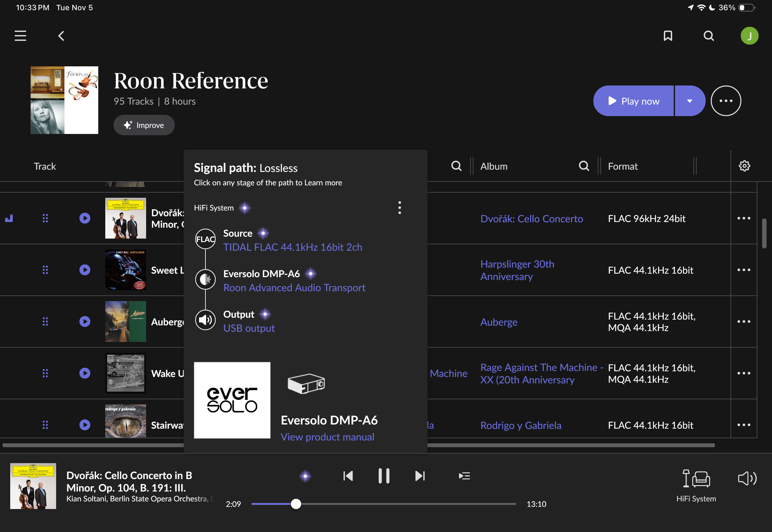Toggle signal path star in player bar

pos(305,476)
